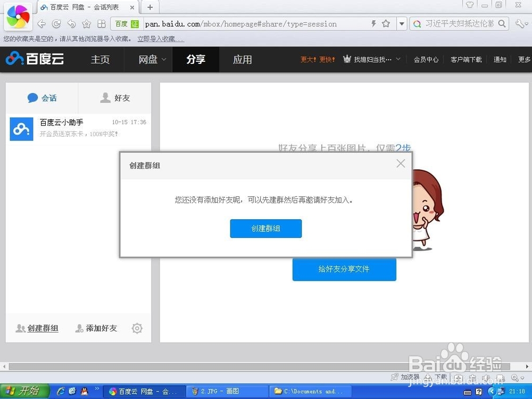Open 通知 notifications in the top navigation
The image size is (532, 399).
[x=500, y=59]
